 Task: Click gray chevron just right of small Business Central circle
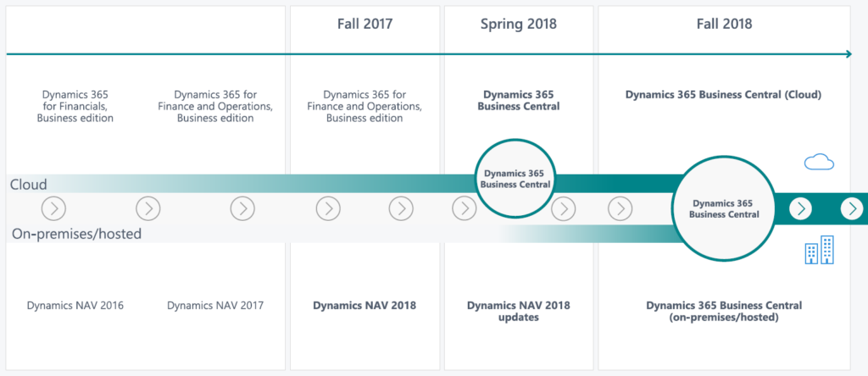click(564, 208)
